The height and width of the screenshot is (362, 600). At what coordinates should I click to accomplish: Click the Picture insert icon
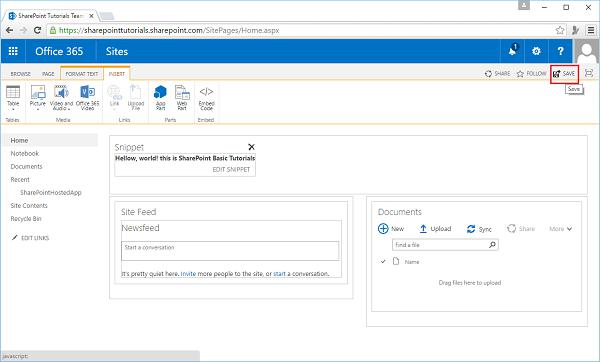pyautogui.click(x=38, y=92)
